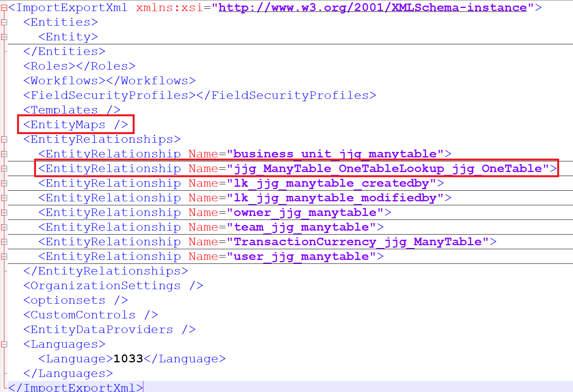Click the EntityDataProviders self-closing tag
Image resolution: width=573 pixels, height=392 pixels.
[x=109, y=330]
